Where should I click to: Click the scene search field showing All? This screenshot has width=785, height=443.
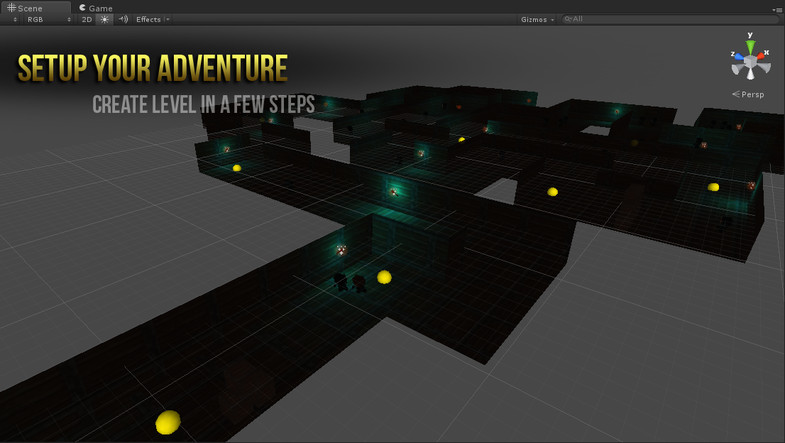coord(671,19)
